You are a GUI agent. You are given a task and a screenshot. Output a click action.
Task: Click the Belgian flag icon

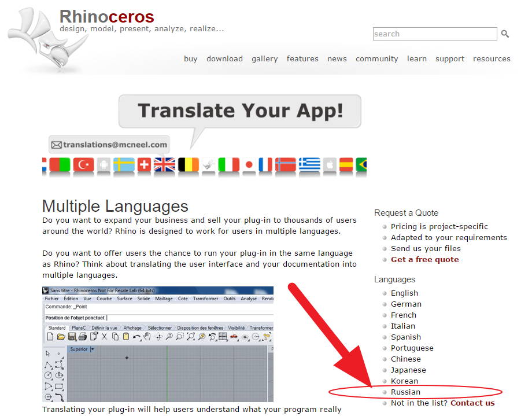click(189, 165)
